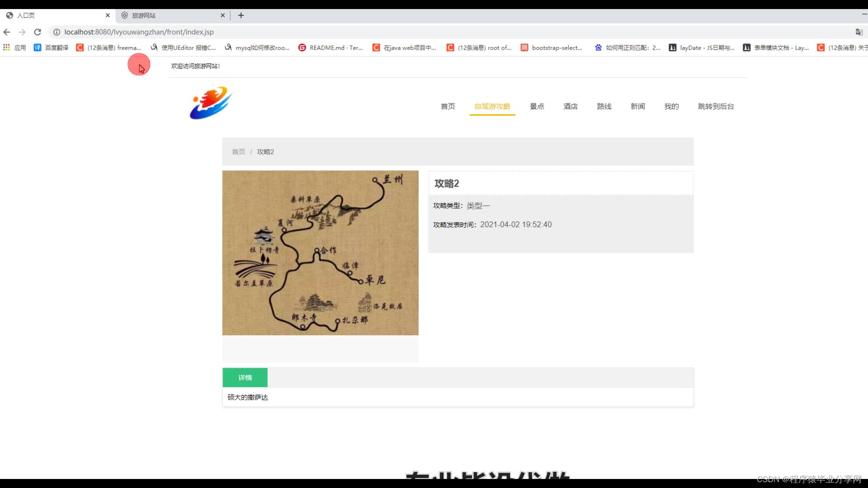Close the 入口页 tab
This screenshot has height=488, width=868.
pyautogui.click(x=108, y=15)
